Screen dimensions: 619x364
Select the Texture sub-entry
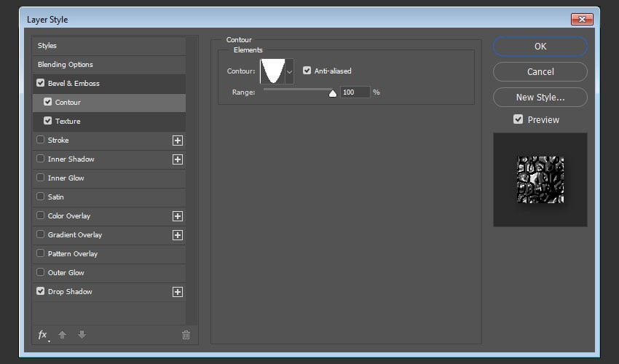pos(68,121)
